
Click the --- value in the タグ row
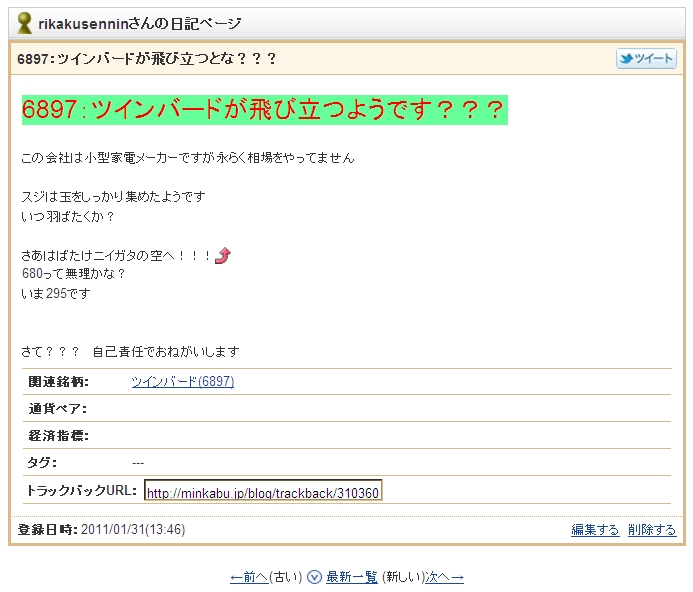(138, 463)
